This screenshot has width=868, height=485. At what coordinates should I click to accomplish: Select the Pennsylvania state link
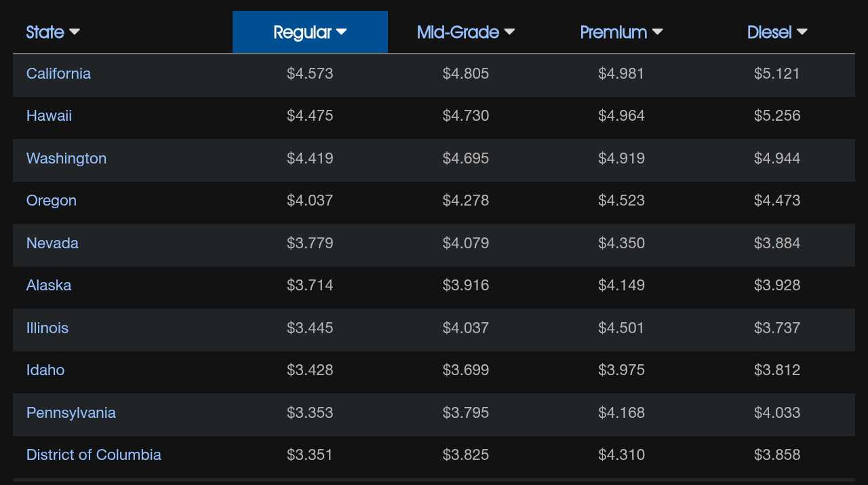point(71,412)
